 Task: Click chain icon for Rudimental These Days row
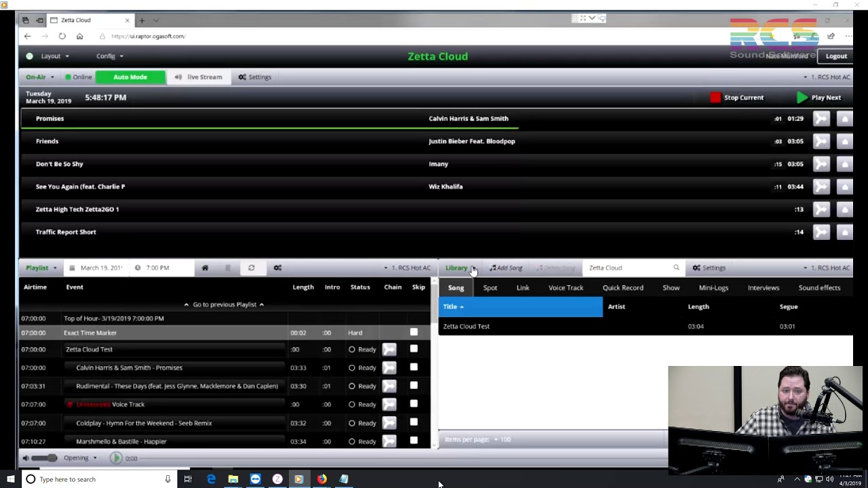(389, 386)
